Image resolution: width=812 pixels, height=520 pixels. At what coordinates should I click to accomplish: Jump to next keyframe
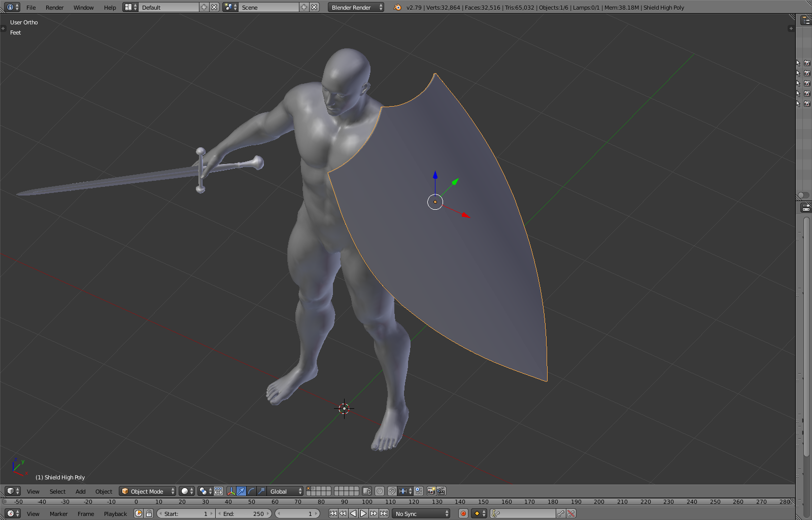click(374, 513)
